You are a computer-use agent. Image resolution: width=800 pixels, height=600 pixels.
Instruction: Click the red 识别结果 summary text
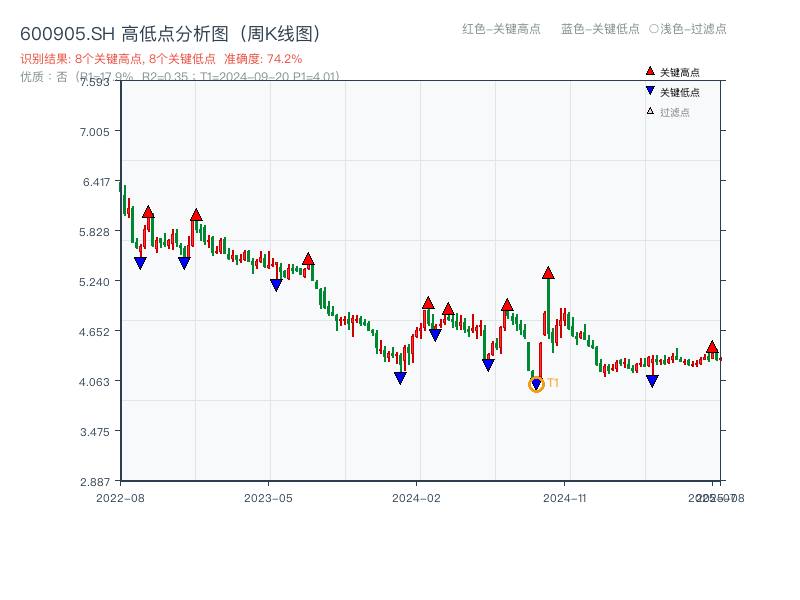[x=161, y=59]
